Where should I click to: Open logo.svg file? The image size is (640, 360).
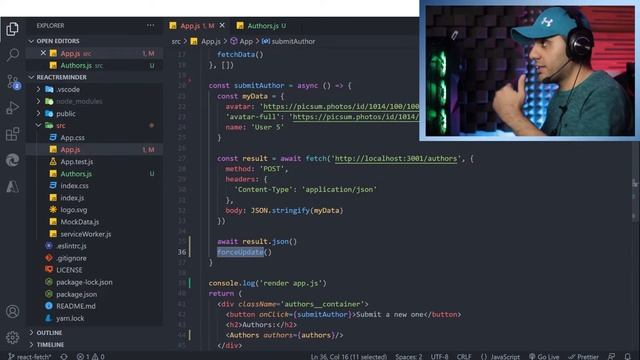pos(73,210)
